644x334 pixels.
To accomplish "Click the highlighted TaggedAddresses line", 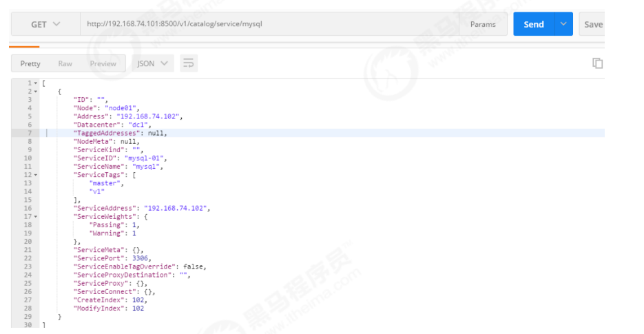I will (x=121, y=133).
